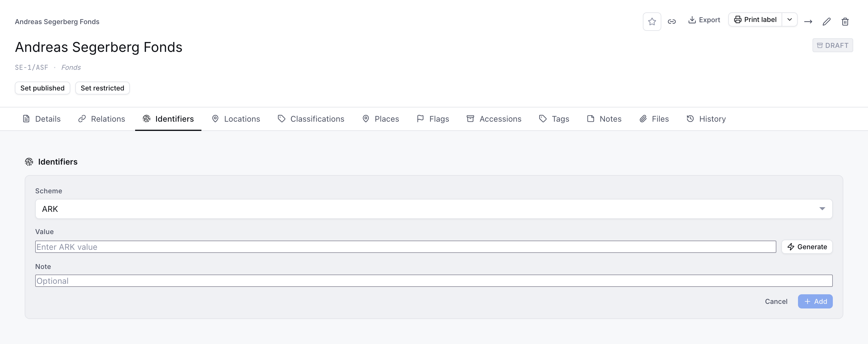Copy link using the chain icon
This screenshot has height=344, width=868.
(672, 22)
